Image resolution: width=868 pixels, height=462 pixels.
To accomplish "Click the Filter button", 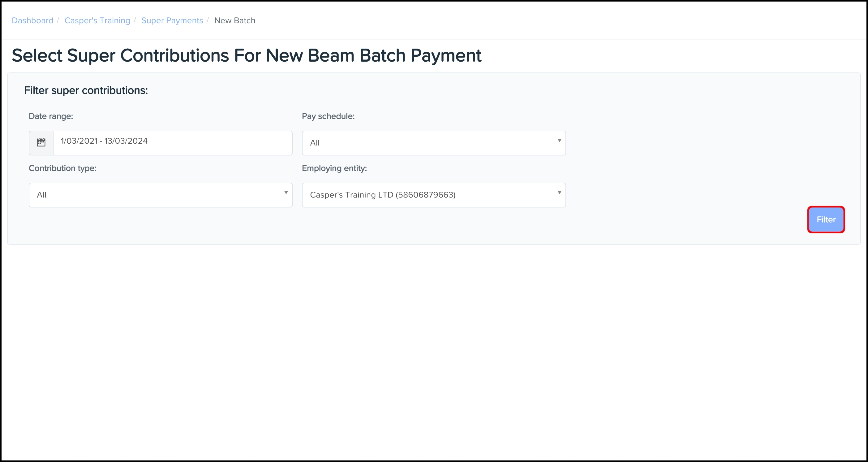I will (x=826, y=220).
